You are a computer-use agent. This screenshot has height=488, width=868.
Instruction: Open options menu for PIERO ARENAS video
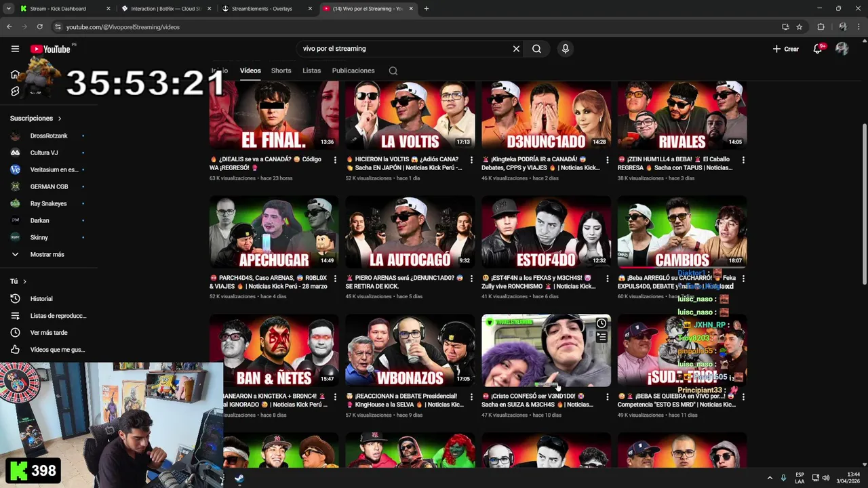click(x=471, y=279)
